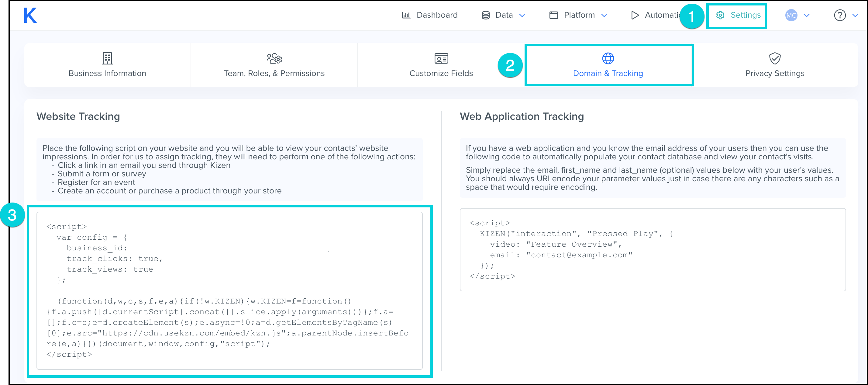
Task: Click the Settings gear icon
Action: point(720,15)
